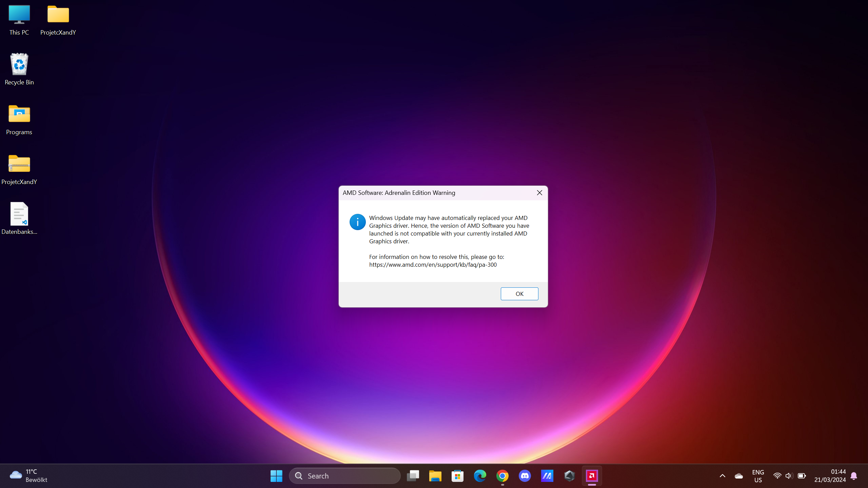The image size is (868, 488).
Task: Switch the ENG US input language
Action: [x=758, y=476]
